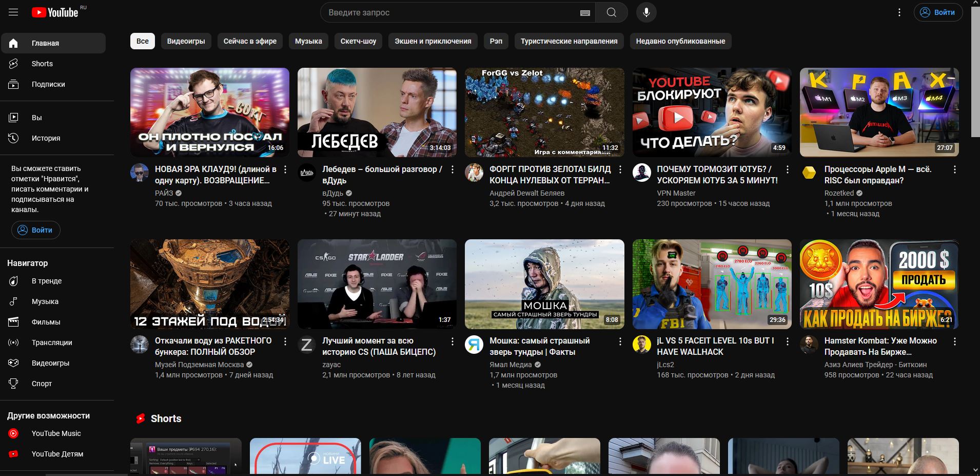The width and height of the screenshot is (980, 476).
Task: Select the Скетч-шоу filter chip
Action: 358,41
